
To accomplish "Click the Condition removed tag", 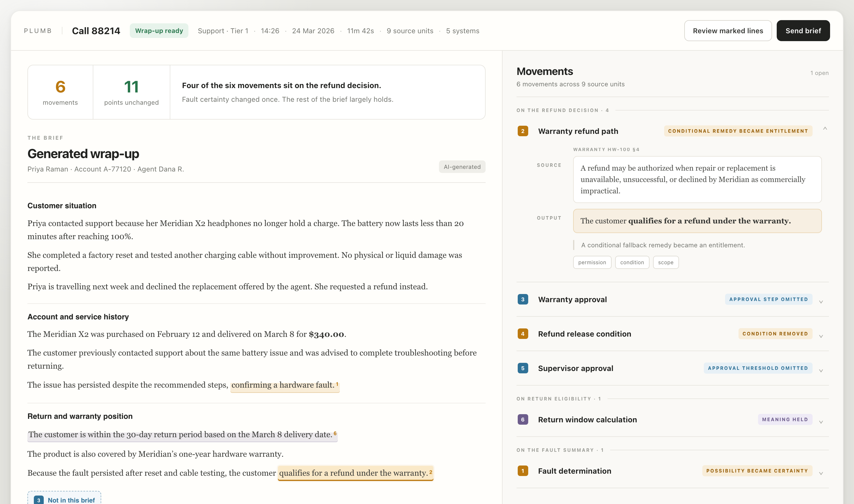I will click(x=775, y=334).
